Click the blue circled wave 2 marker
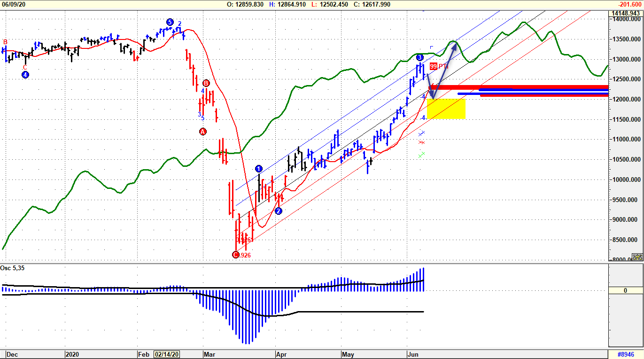The width and height of the screenshot is (644, 359). [279, 211]
